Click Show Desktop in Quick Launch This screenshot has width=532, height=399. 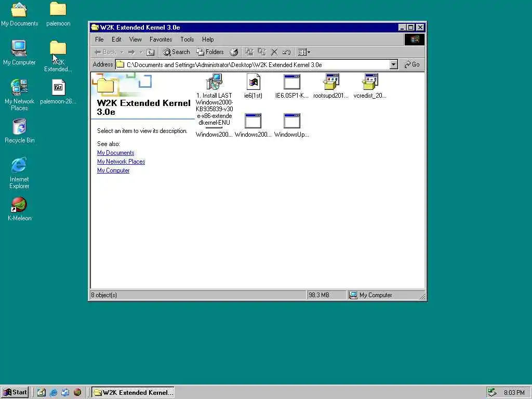click(x=42, y=393)
